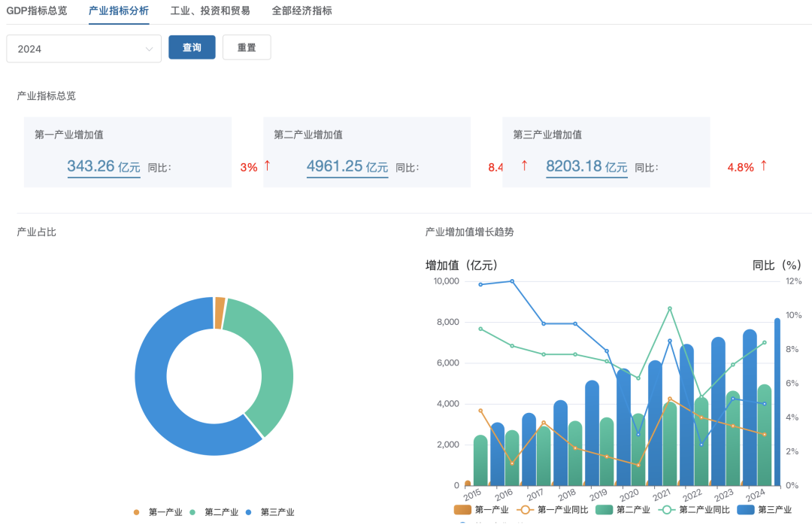Click the 2020 x-axis label
Screen dimensions: 812x525
click(x=629, y=495)
